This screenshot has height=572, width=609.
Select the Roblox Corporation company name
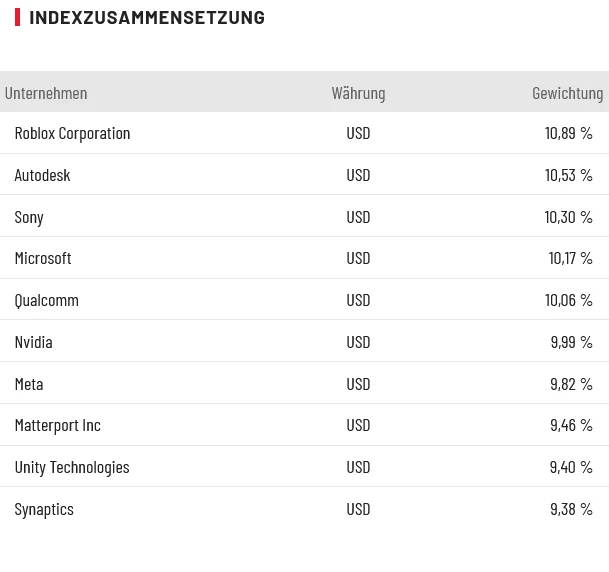pos(72,133)
